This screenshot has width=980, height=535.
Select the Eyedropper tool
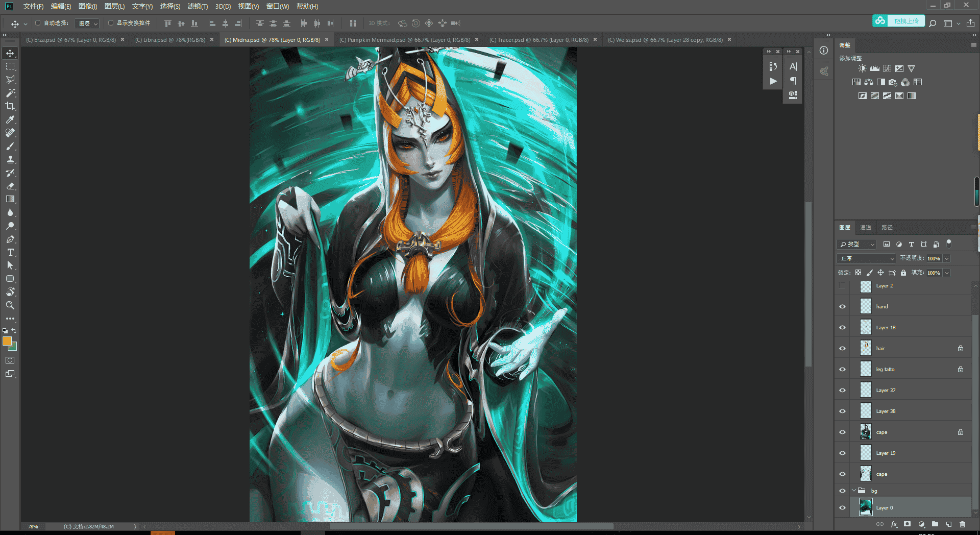pos(10,119)
